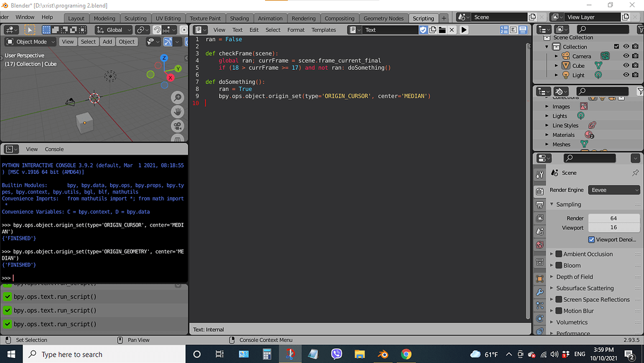Screen dimensions: 644x363
Task: Exclude Collection from view layer checkbox
Action: (x=617, y=47)
